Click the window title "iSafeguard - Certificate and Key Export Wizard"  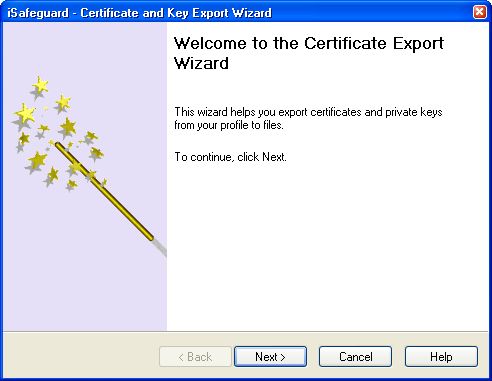(x=139, y=13)
